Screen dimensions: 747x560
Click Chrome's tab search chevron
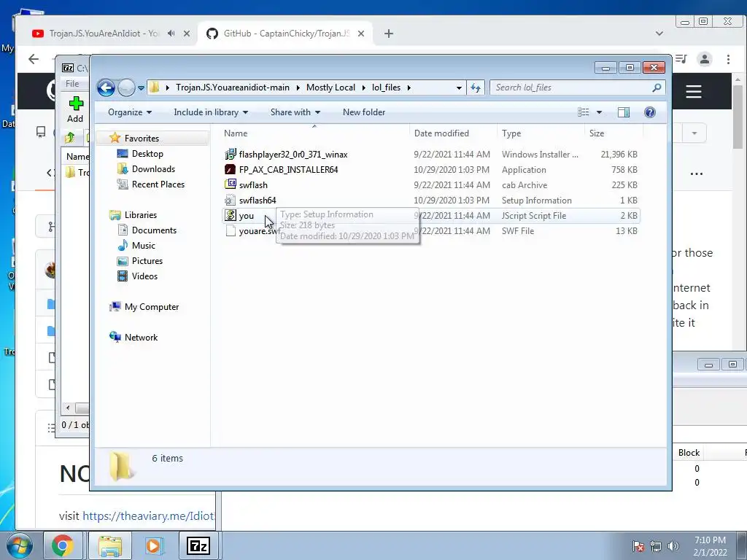coord(659,34)
